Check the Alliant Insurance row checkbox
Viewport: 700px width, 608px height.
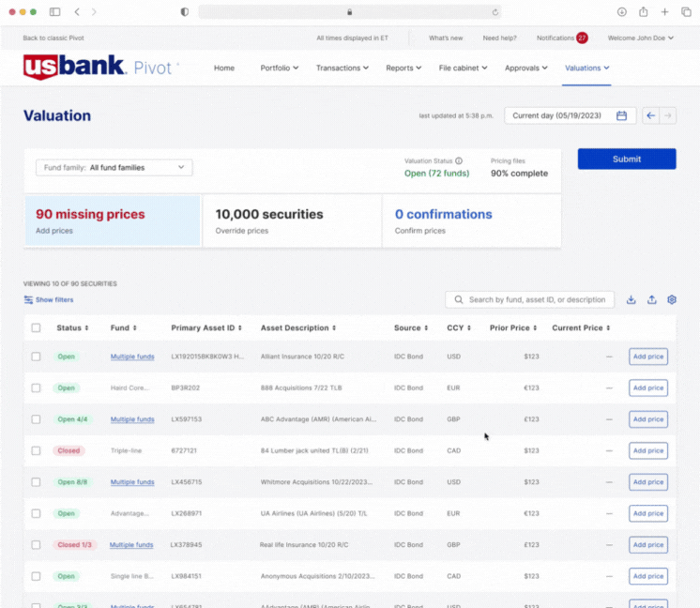coord(36,357)
